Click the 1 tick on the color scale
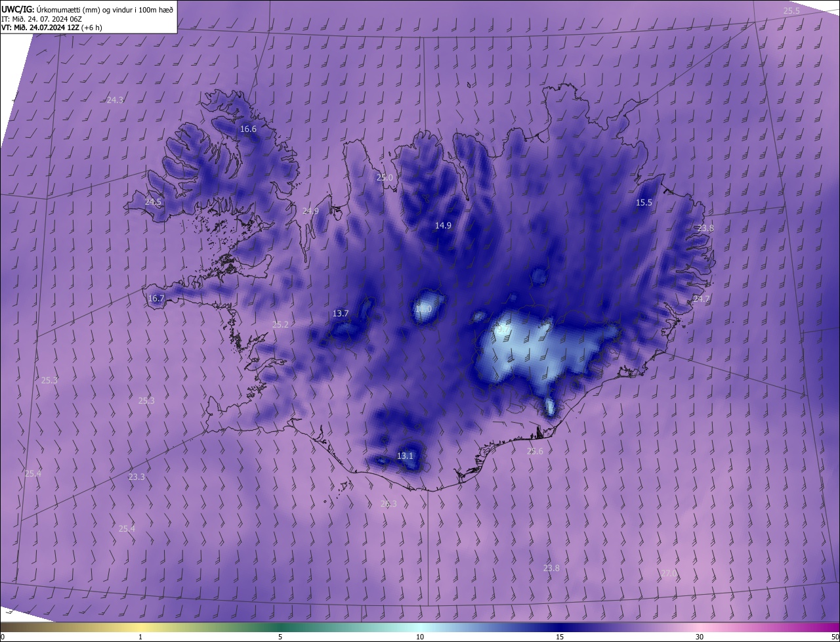Screen dimensions: 840x642 coord(140,637)
